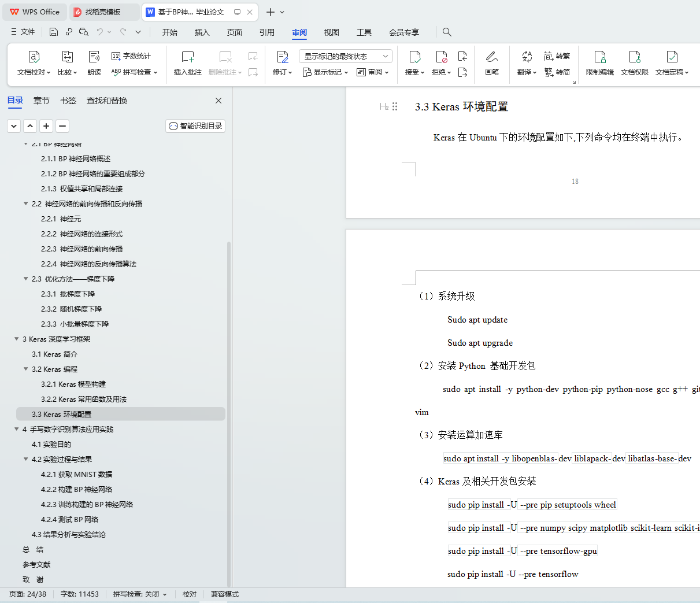Click the 修订 track changes icon
Image resolution: width=700 pixels, height=603 pixels.
(x=282, y=57)
